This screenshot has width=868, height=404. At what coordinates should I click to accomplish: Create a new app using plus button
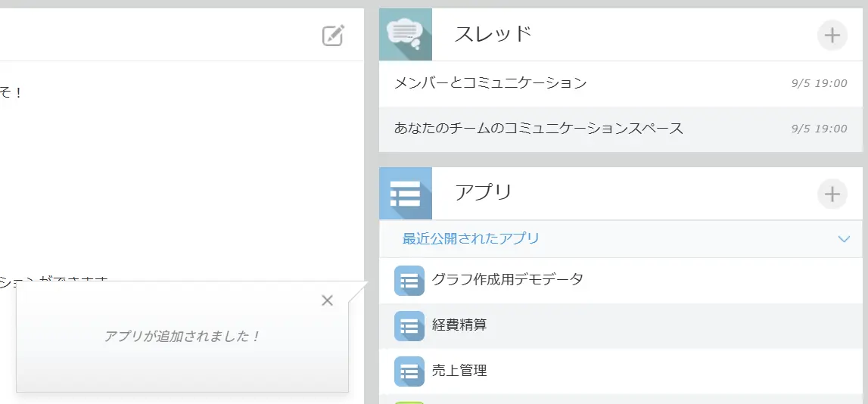(x=832, y=194)
